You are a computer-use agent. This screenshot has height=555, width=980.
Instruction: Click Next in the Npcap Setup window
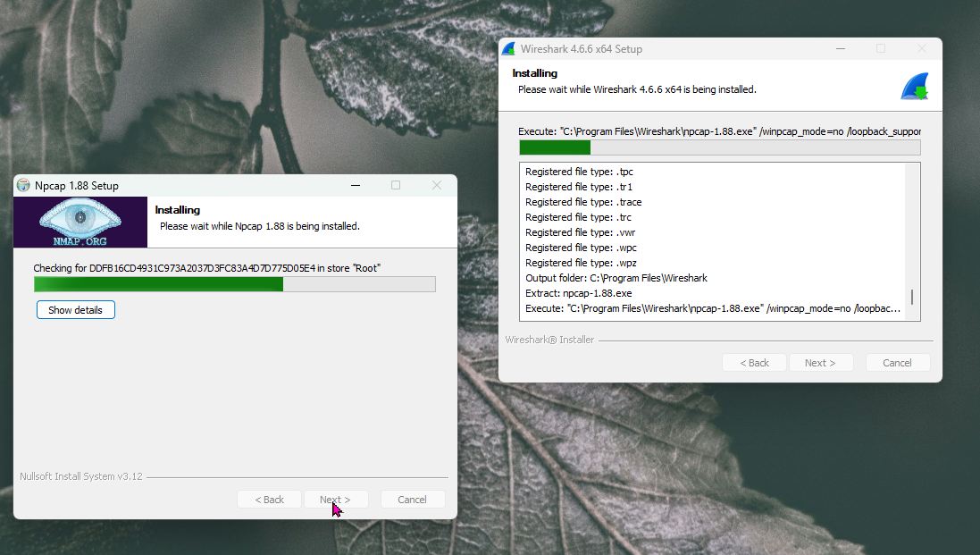[335, 500]
